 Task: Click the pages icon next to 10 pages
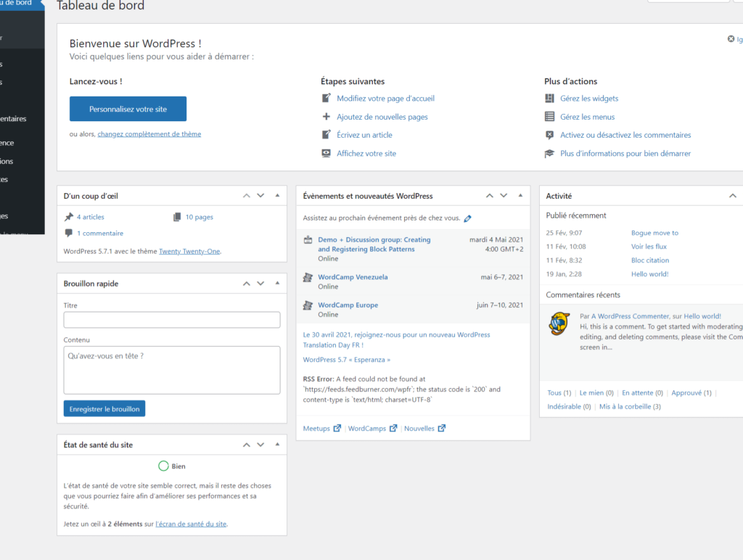tap(177, 217)
